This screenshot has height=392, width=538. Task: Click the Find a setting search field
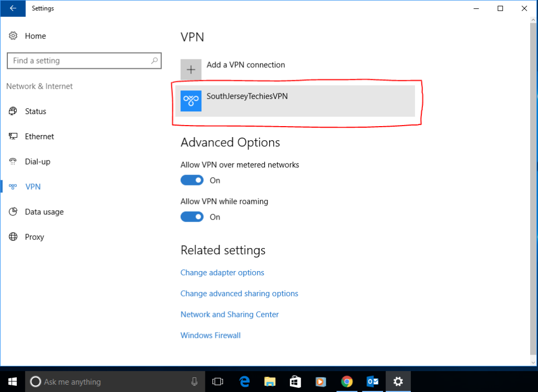tap(84, 61)
